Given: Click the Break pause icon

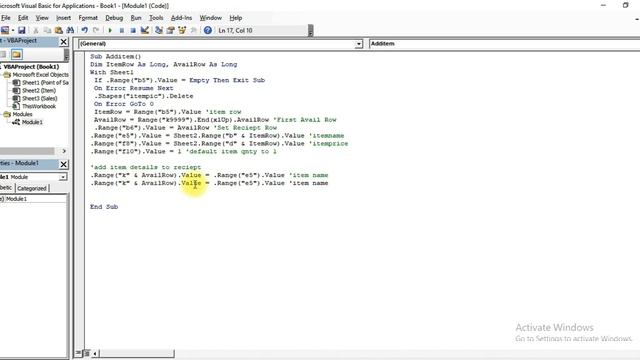Looking at the screenshot, I should [x=122, y=30].
